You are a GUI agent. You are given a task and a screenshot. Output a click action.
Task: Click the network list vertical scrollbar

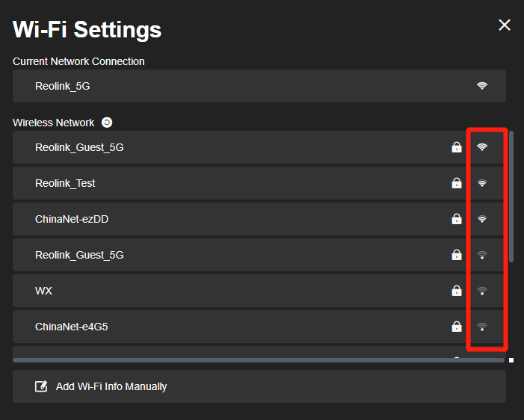point(511,197)
